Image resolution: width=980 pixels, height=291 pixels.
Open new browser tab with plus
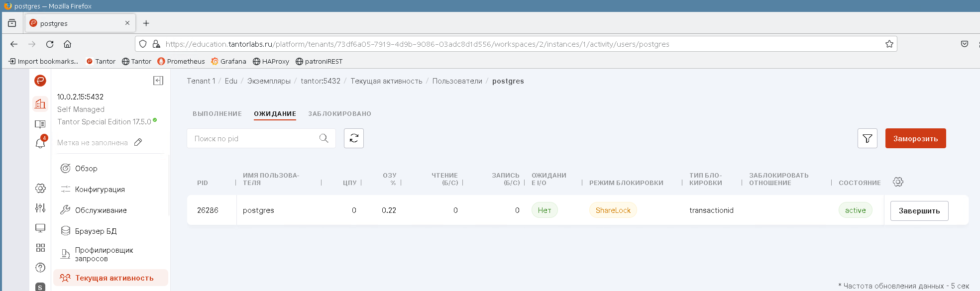[146, 23]
